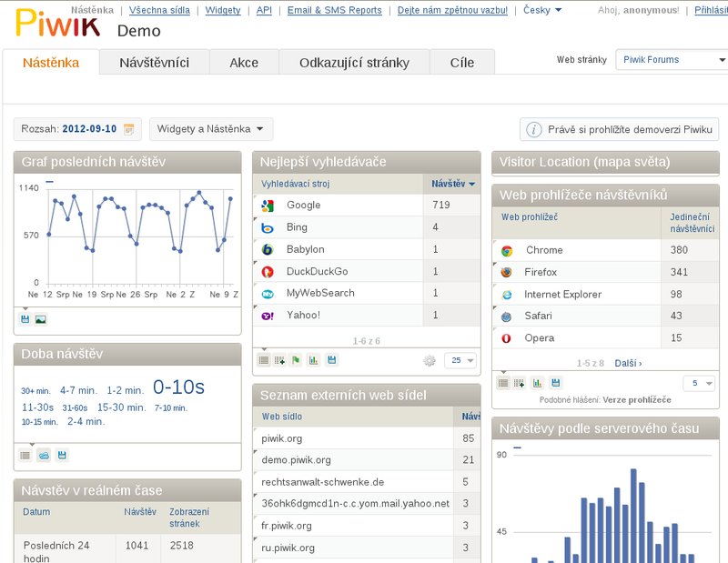
Task: Open the Rozsah date range picker
Action: 77,129
